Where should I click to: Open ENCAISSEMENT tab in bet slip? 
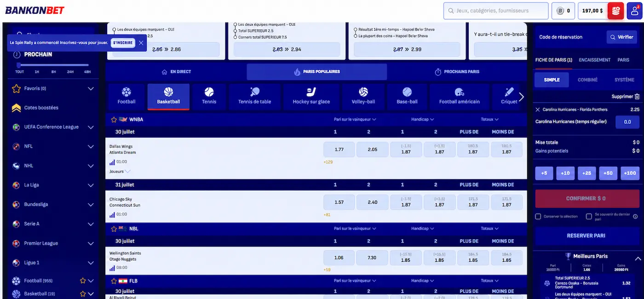(595, 60)
